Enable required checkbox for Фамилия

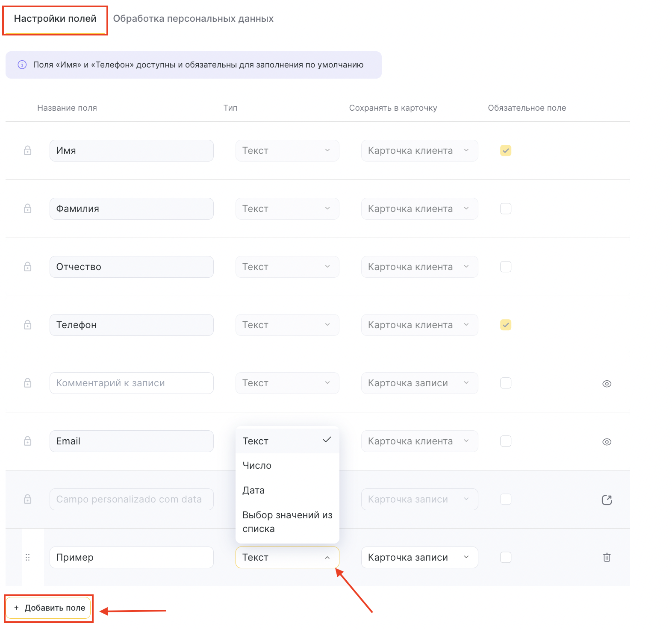(506, 209)
